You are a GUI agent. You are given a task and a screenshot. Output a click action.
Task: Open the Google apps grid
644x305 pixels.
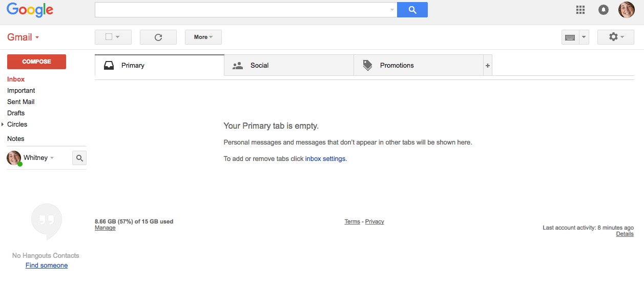(580, 10)
